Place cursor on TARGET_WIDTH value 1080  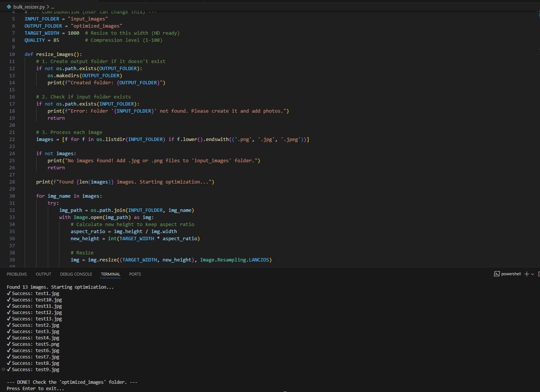(x=74, y=33)
